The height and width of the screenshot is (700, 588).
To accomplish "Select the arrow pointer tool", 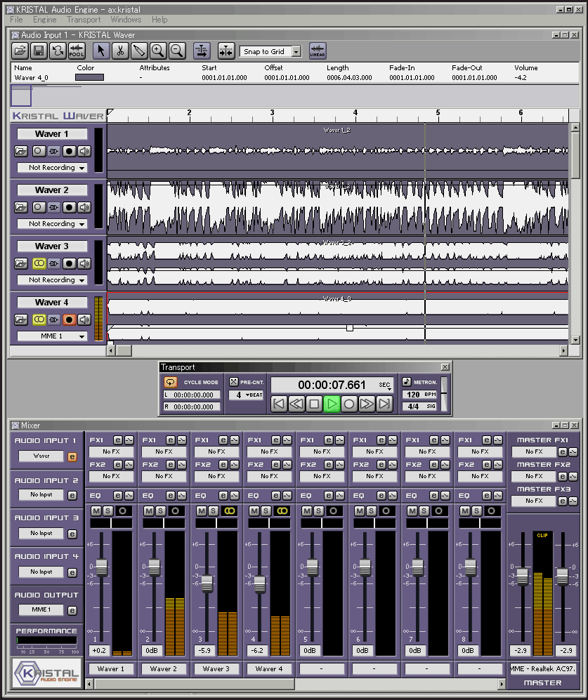I will pyautogui.click(x=101, y=51).
